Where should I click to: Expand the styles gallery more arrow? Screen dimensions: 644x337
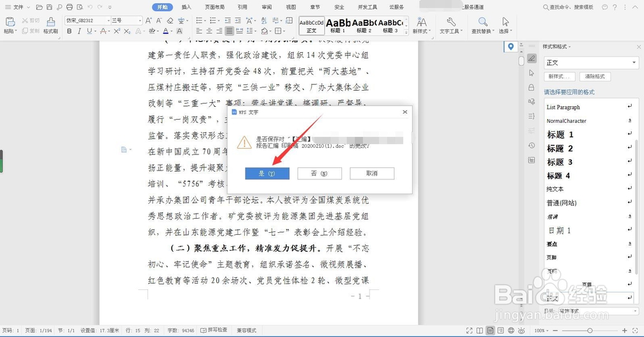click(x=406, y=32)
